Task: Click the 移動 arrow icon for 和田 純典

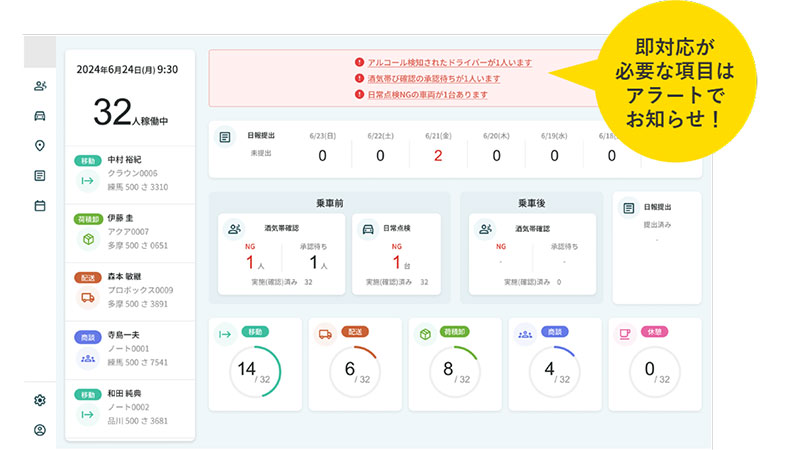Action: point(88,415)
